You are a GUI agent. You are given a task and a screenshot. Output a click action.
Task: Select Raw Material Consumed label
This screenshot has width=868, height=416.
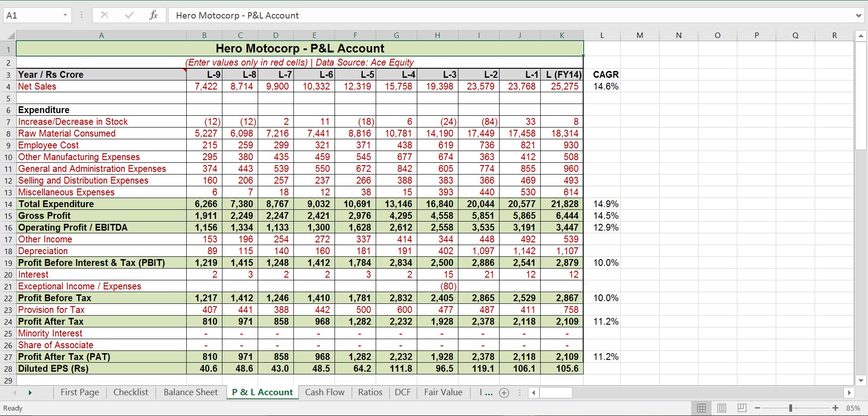point(101,133)
